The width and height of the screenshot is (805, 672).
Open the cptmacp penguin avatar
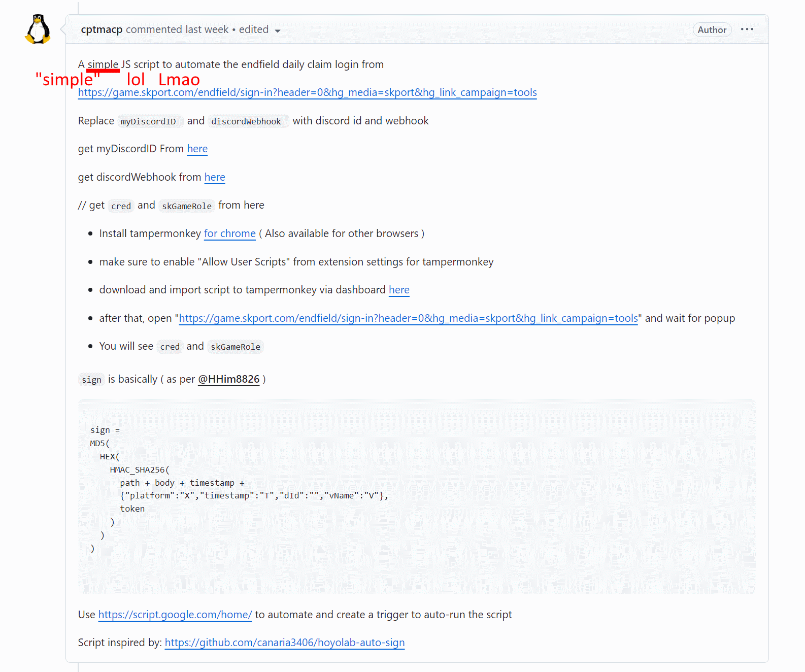pos(38,29)
